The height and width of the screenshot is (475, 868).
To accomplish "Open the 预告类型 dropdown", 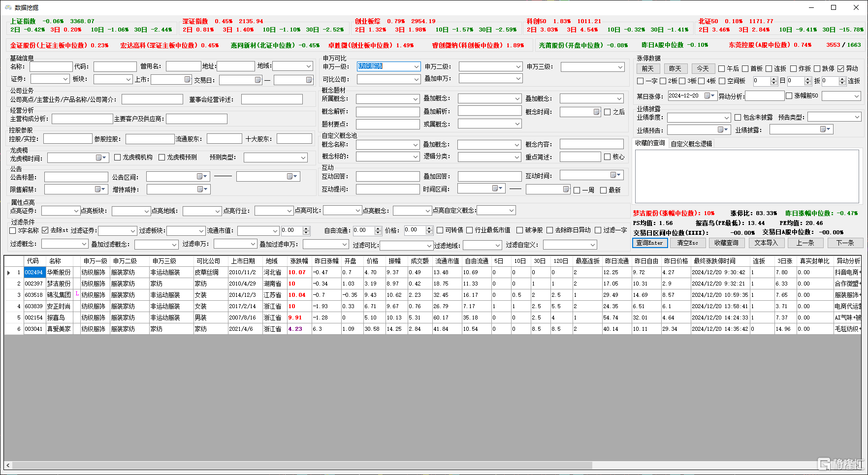I will (857, 117).
